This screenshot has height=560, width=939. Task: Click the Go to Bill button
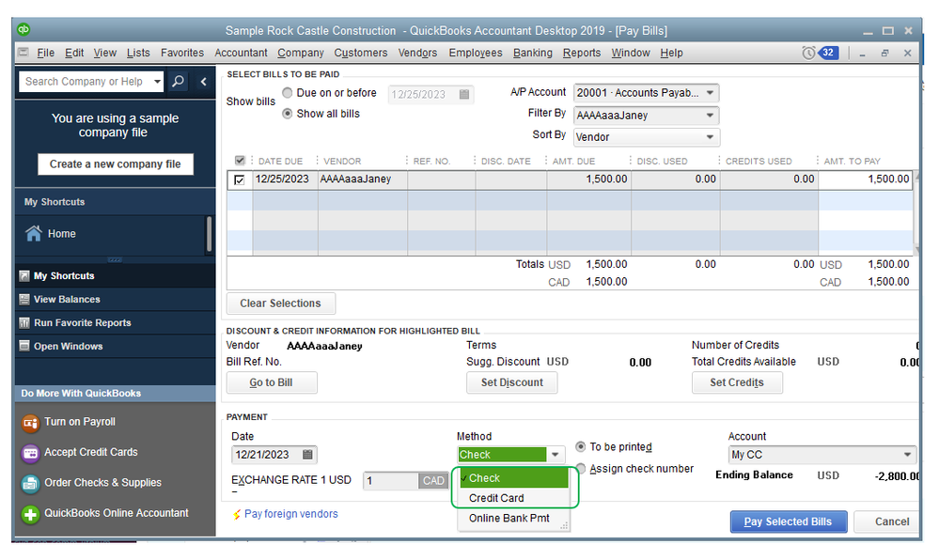[272, 382]
